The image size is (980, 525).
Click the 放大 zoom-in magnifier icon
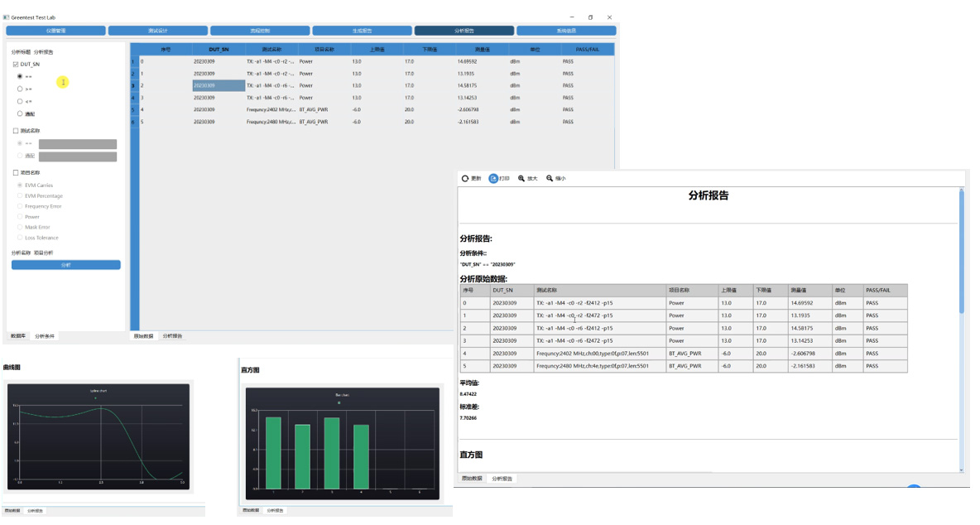(521, 178)
